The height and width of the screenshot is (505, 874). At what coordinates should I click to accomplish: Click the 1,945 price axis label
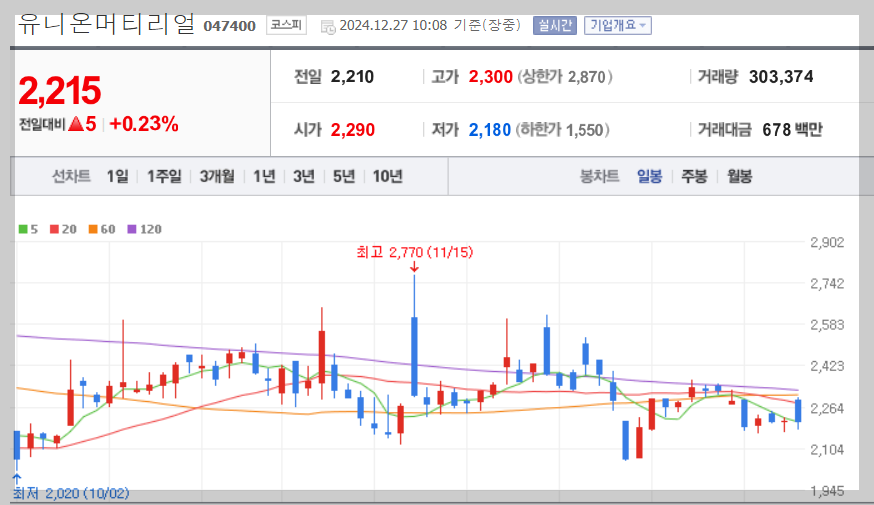[x=827, y=491]
